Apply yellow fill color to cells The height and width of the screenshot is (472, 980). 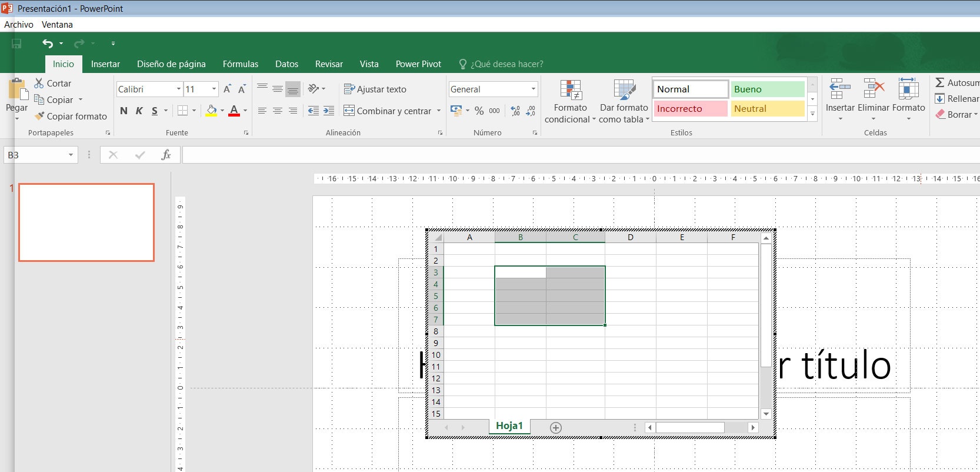[211, 111]
